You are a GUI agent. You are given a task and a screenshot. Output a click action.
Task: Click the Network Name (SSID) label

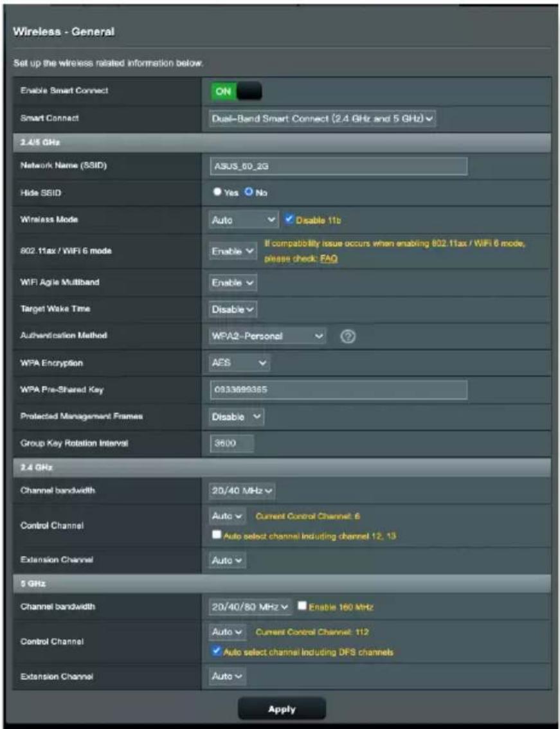[x=63, y=165]
